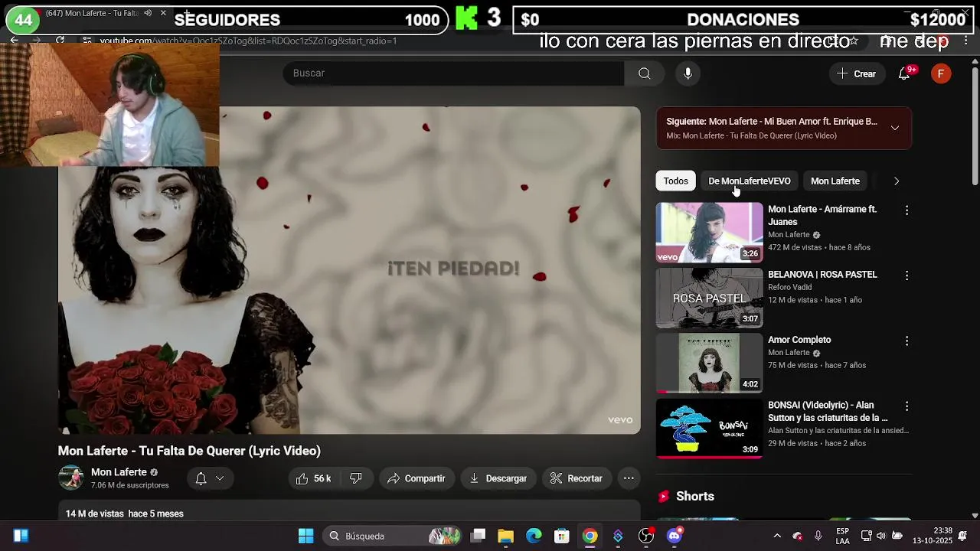Image resolution: width=980 pixels, height=551 pixels.
Task: Open BELANOVA ROSA PASTEL thumbnail
Action: 709,298
